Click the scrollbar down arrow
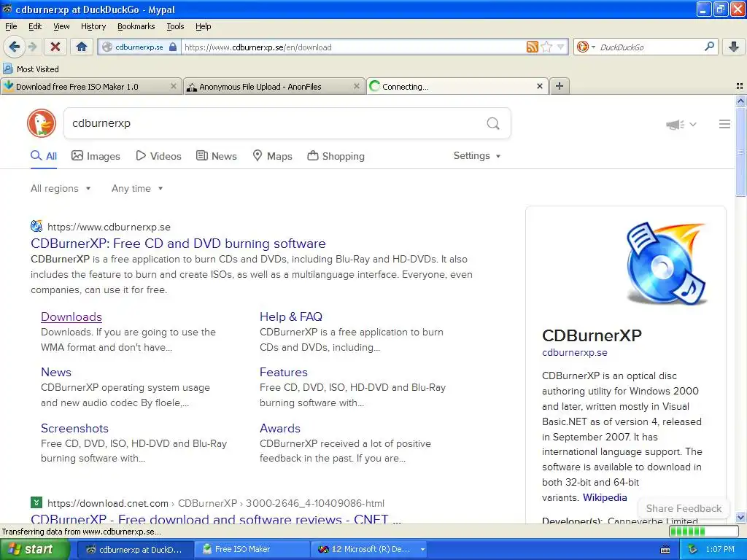This screenshot has height=560, width=747. (740, 518)
